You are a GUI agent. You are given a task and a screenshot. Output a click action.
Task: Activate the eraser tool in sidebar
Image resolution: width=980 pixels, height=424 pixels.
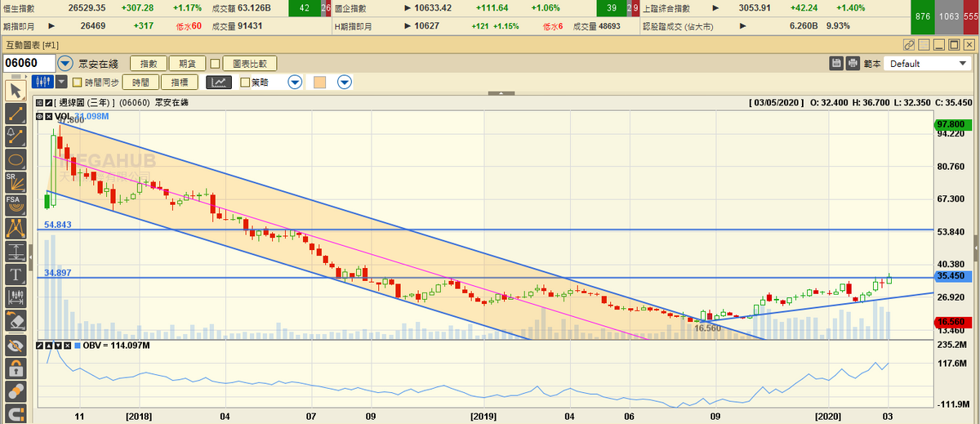pos(15,319)
